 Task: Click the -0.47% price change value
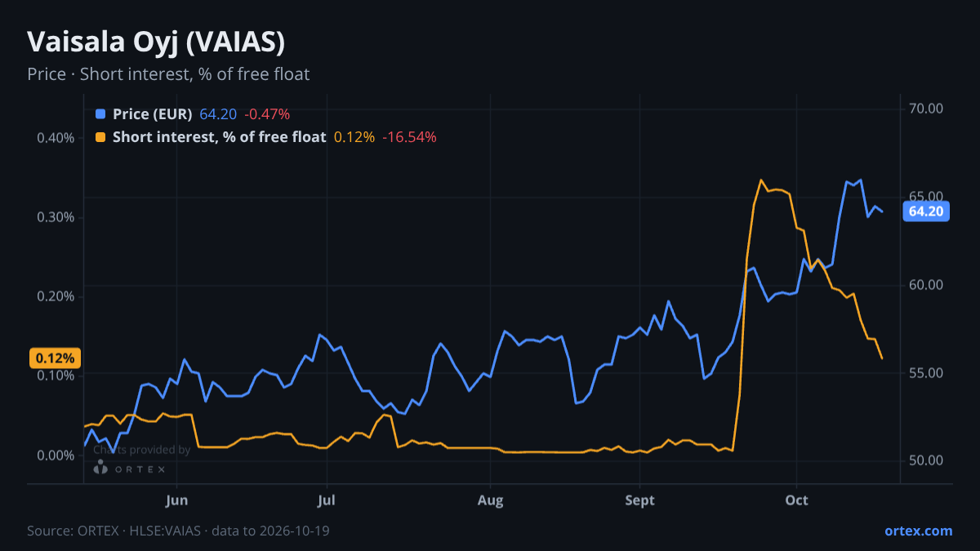click(267, 113)
